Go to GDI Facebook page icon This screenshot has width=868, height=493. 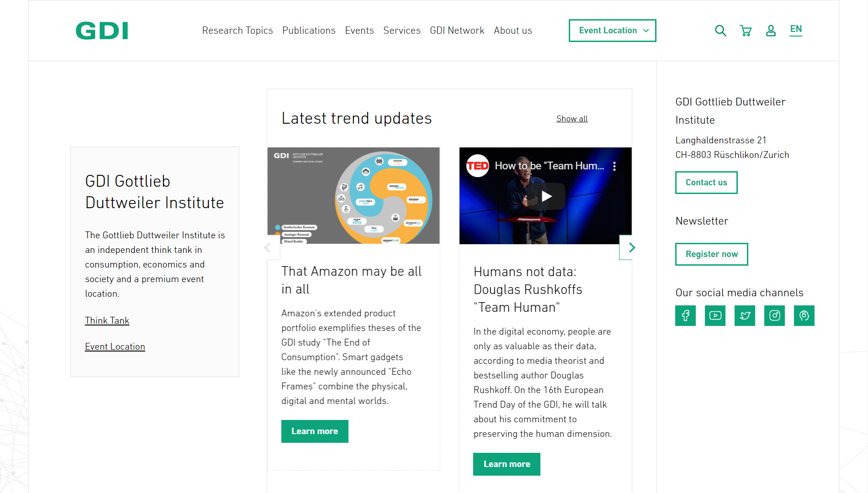pos(685,315)
